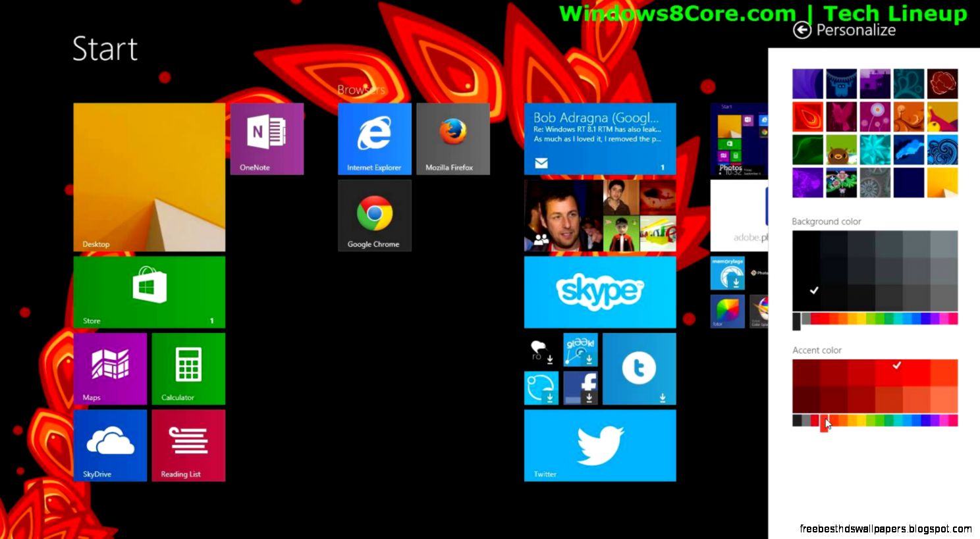Pick the lightest gray Background color swatch

click(944, 244)
